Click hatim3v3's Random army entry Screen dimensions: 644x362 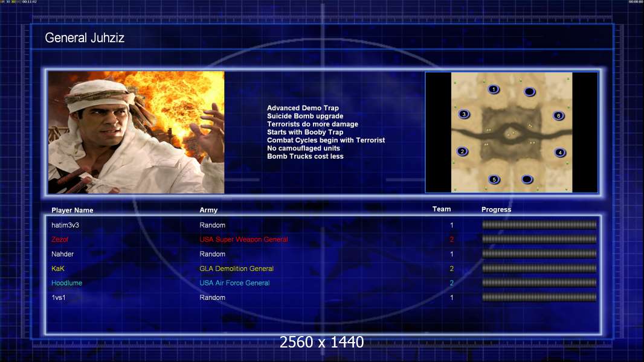click(x=212, y=225)
